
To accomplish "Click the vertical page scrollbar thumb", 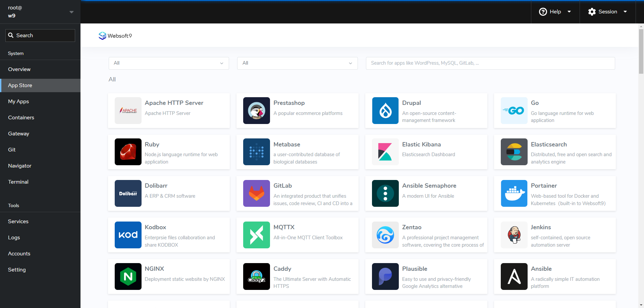I will tap(641, 51).
